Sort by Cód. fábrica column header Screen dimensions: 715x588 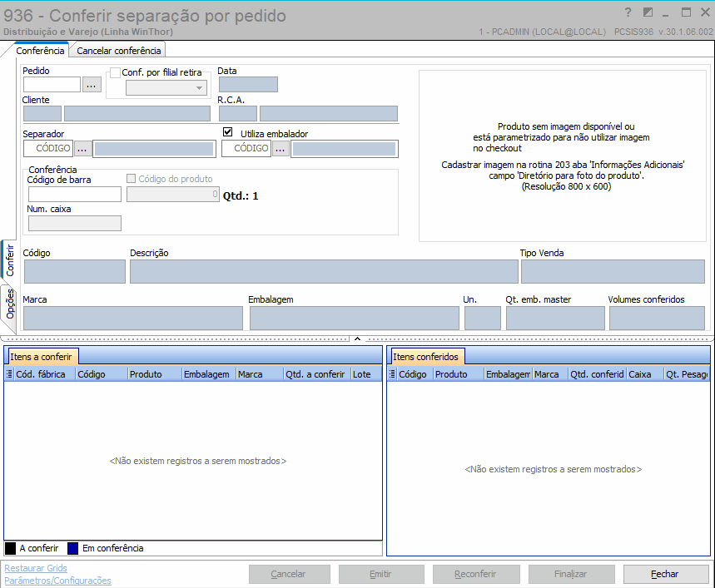(44, 374)
